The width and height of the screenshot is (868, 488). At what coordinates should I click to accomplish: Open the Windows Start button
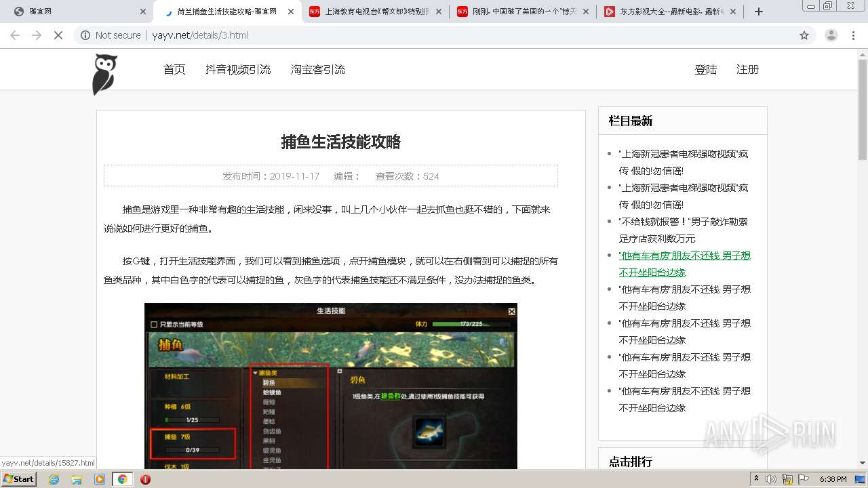(x=19, y=479)
